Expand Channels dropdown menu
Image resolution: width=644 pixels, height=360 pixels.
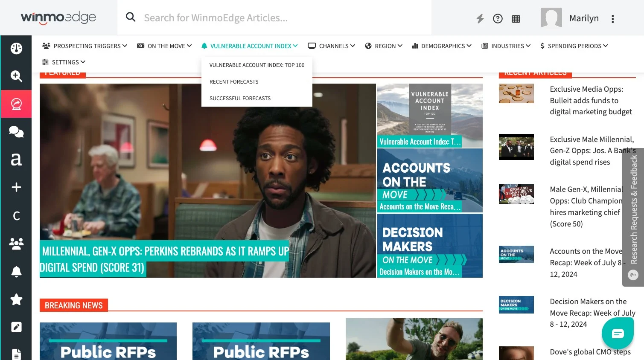[x=332, y=46]
